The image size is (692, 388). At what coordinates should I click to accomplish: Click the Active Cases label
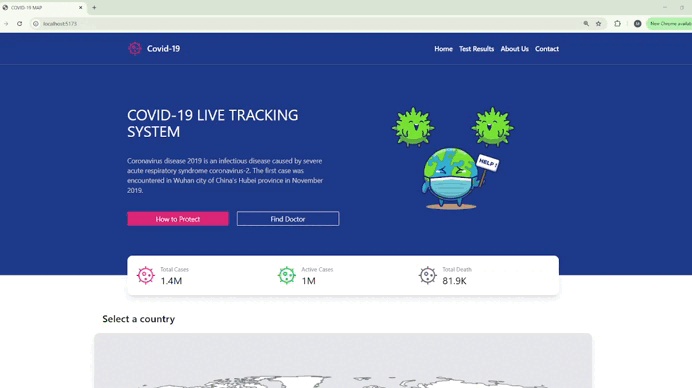click(x=317, y=269)
